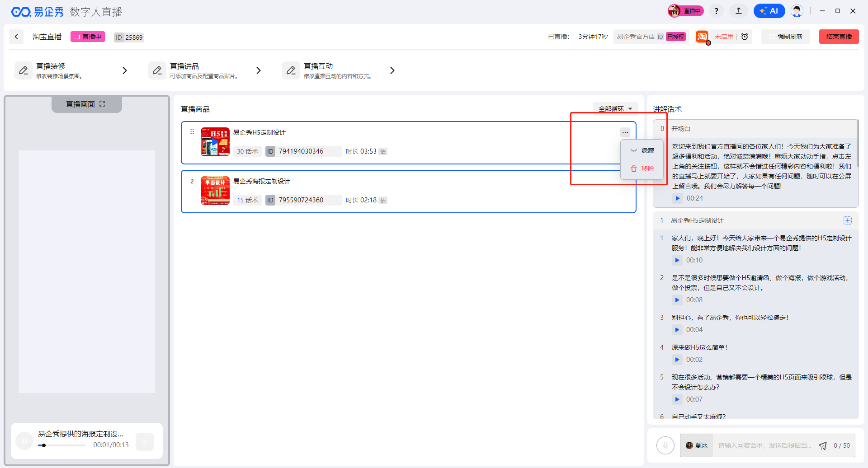868x468 pixels.
Task: Play script line 3 audio 00:04
Action: click(677, 330)
